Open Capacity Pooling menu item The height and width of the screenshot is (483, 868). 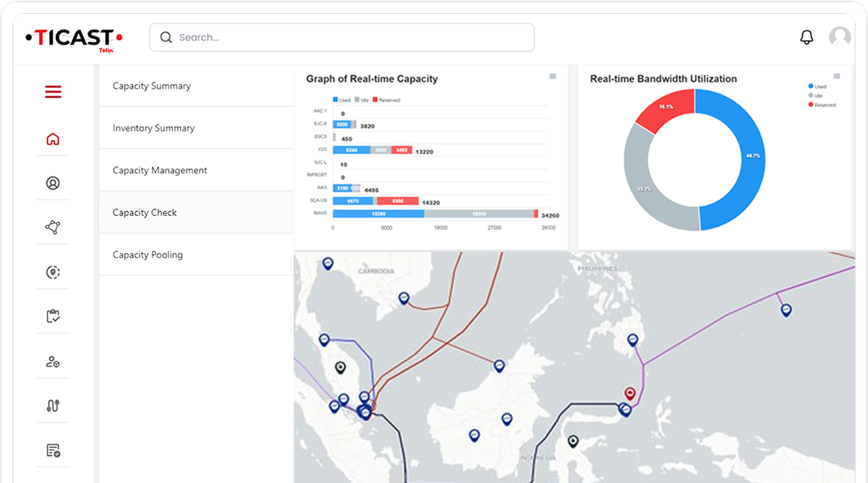pyautogui.click(x=148, y=255)
